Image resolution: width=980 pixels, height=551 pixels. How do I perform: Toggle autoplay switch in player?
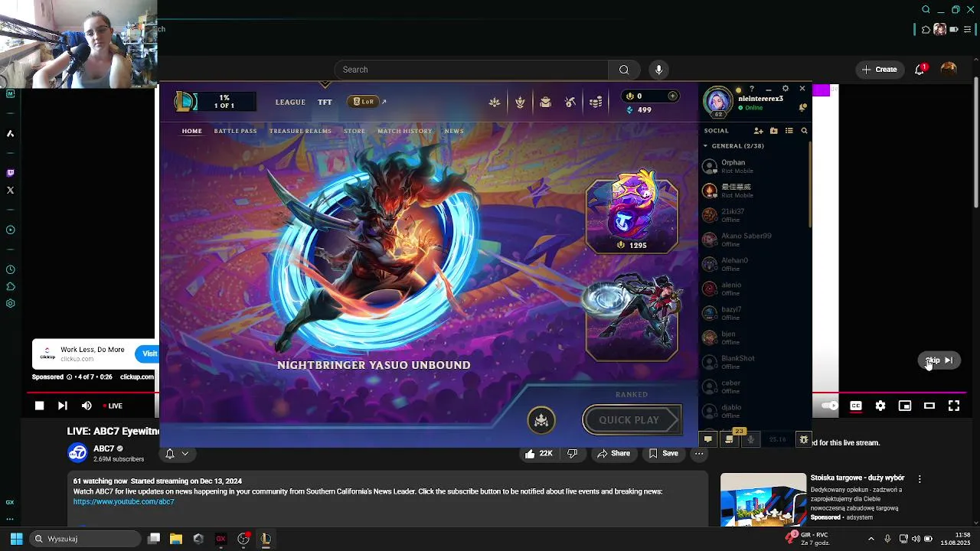(829, 406)
